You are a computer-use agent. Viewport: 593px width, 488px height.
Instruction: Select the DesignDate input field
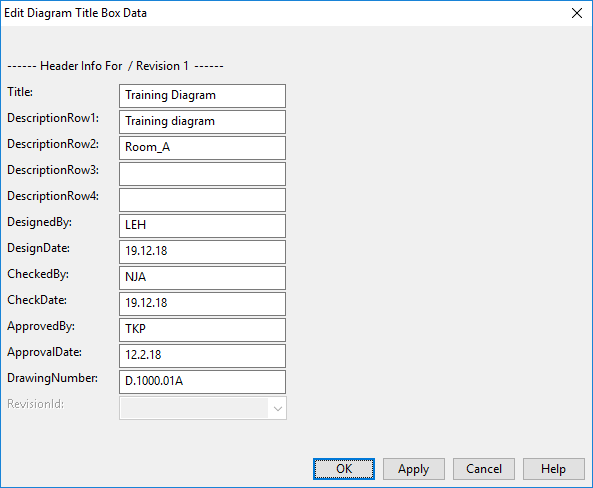pos(202,252)
